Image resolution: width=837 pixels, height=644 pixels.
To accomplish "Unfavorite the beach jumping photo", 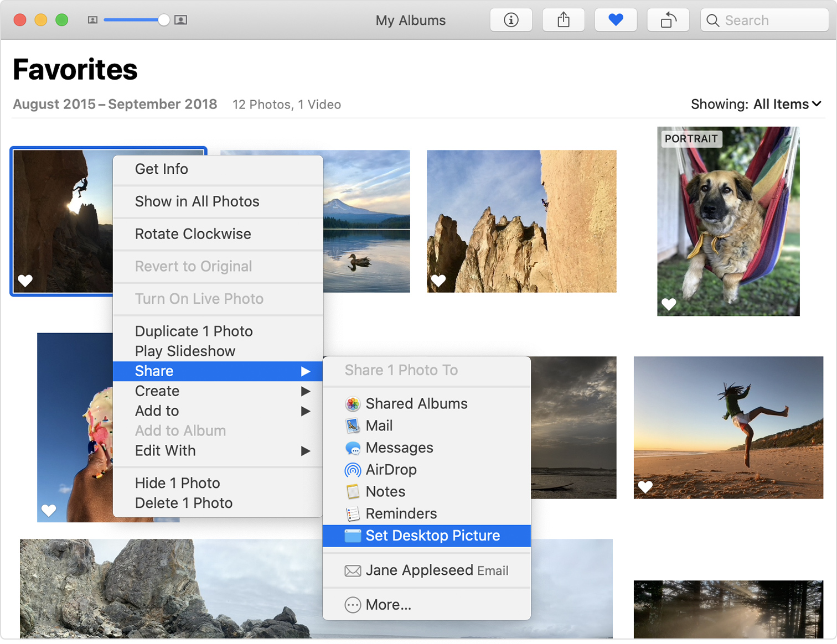I will (645, 487).
